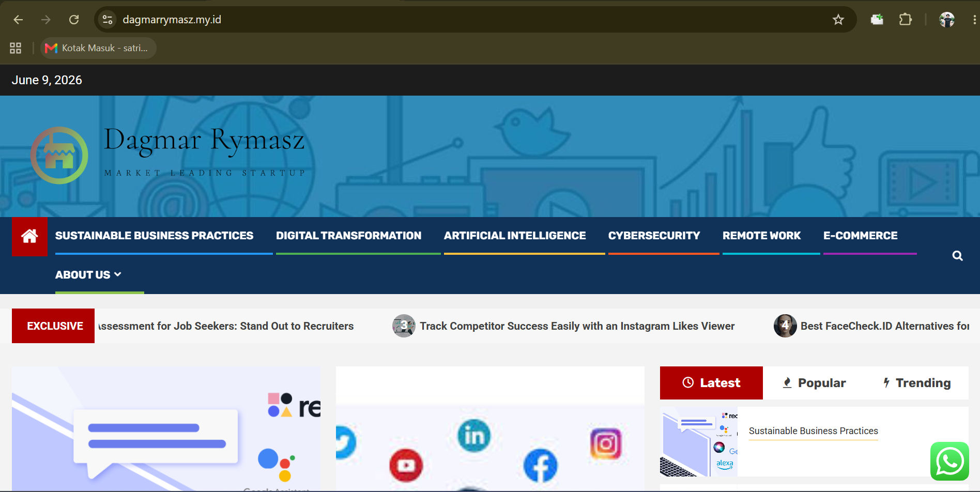Click the red home icon in navigation

click(x=29, y=236)
